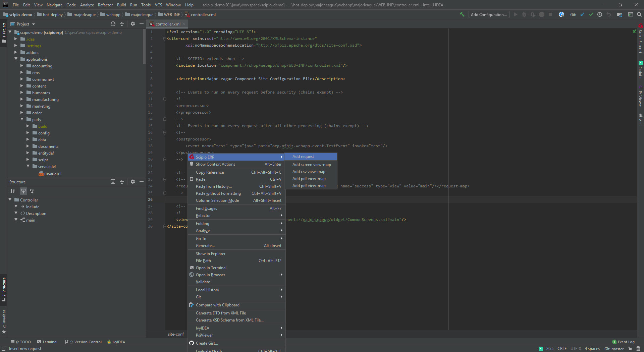Click Git Update Project arrow icon

[x=582, y=14]
